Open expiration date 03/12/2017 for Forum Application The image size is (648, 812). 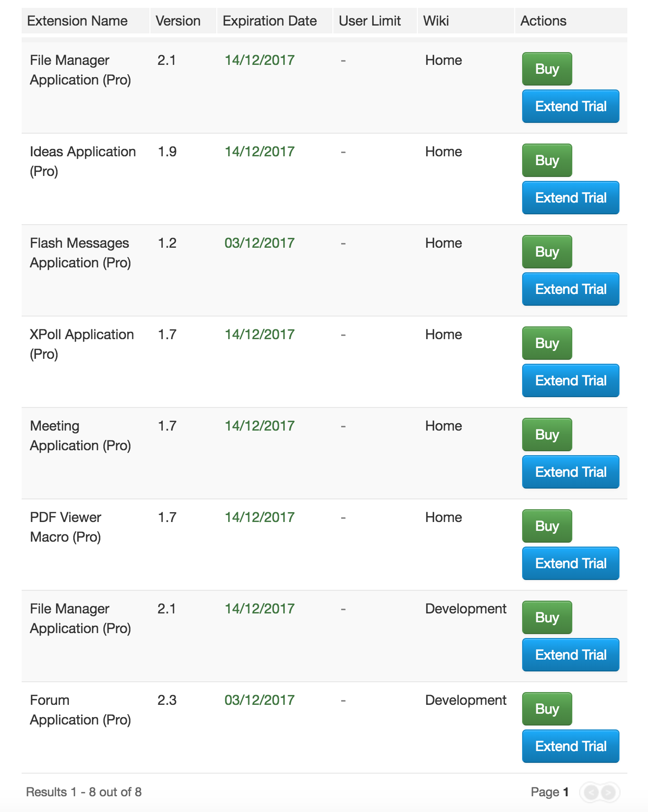point(259,699)
